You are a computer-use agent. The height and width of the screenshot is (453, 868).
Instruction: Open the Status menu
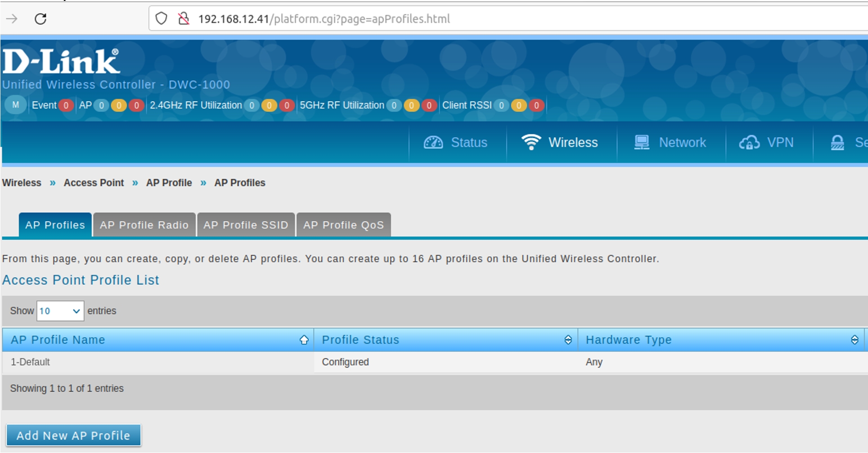tap(456, 143)
